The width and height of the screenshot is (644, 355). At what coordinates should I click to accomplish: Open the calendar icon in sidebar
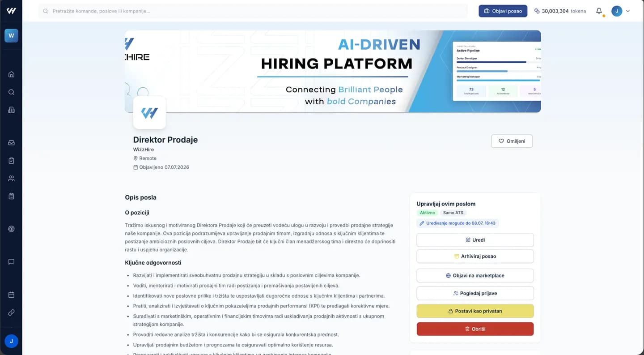11,295
